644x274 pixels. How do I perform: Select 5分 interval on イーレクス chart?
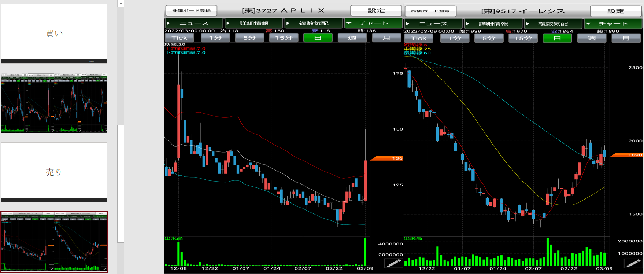pyautogui.click(x=489, y=38)
